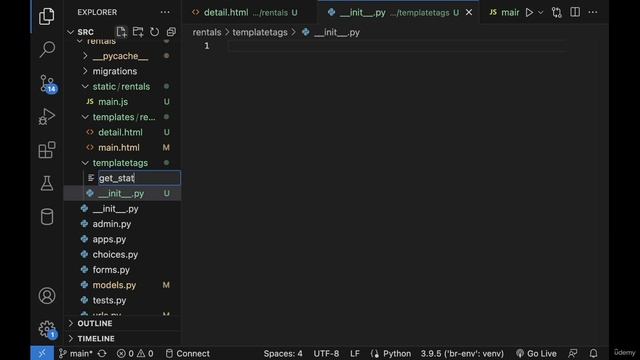Open the Accounts menu
This screenshot has width=640, height=360.
[x=47, y=296]
